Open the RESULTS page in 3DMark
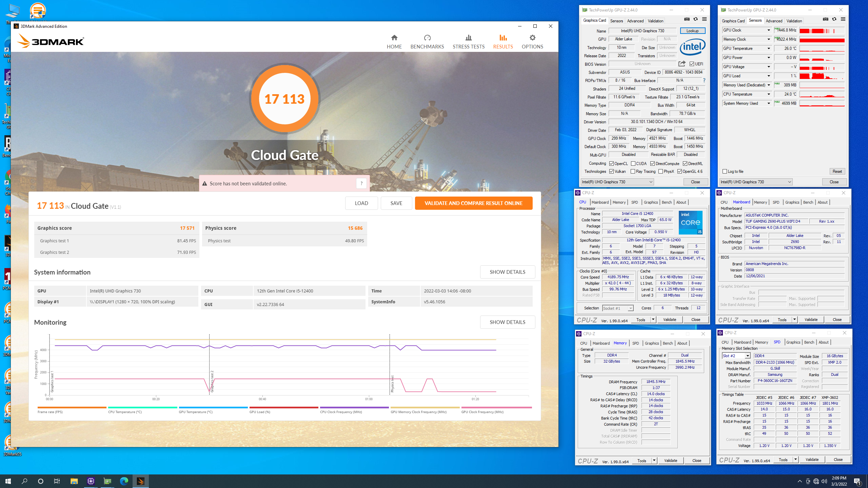Viewport: 868px width, 488px height. point(503,42)
